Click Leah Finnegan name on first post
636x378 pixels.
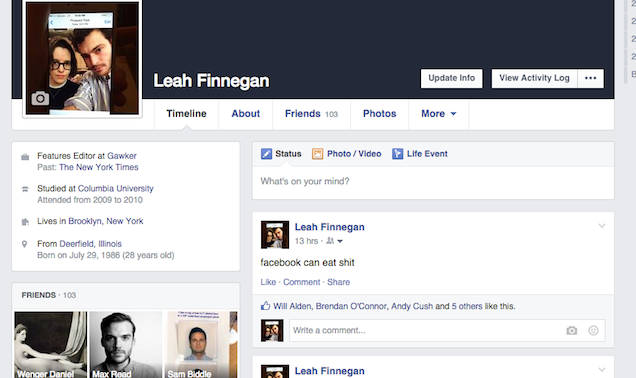pos(329,227)
